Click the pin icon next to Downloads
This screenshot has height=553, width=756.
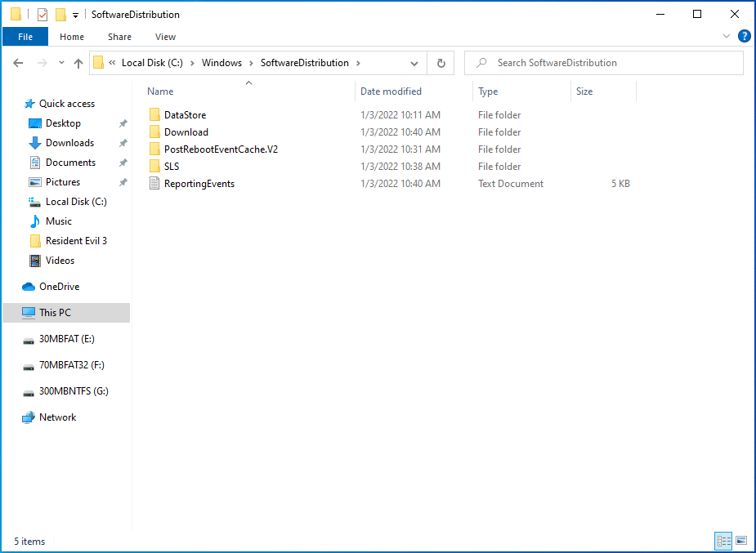click(x=123, y=143)
